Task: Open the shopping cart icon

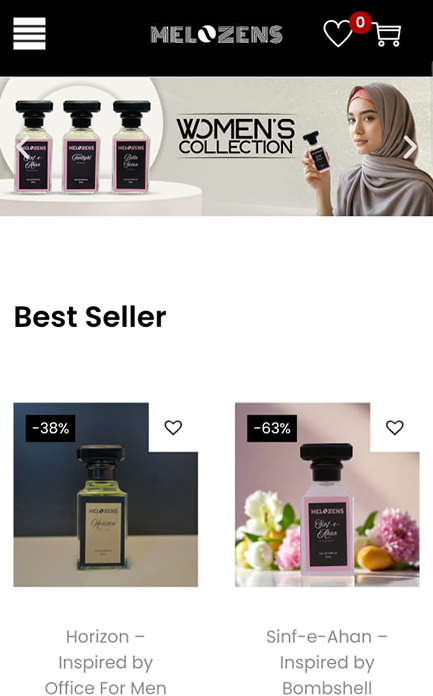Action: pos(387,34)
